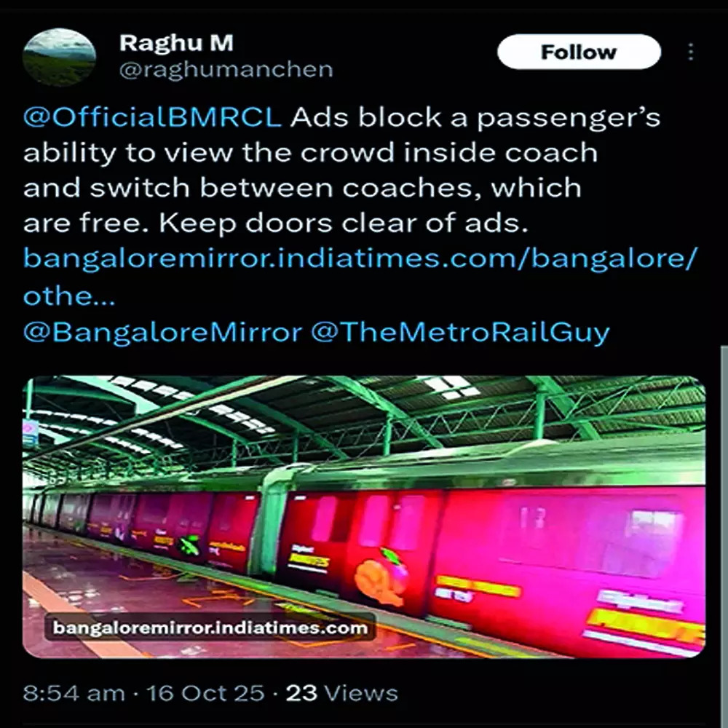Click the 16 Oct 25 date
This screenshot has height=728, width=728.
coord(205,693)
